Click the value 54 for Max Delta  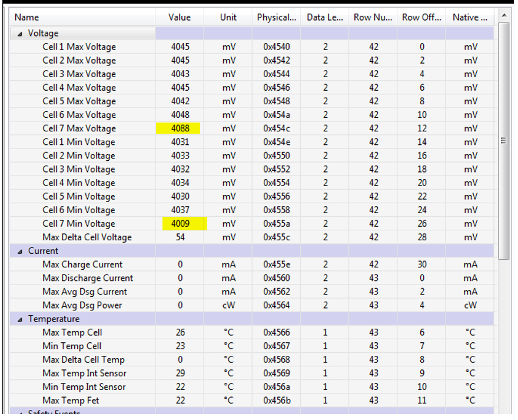tap(180, 237)
